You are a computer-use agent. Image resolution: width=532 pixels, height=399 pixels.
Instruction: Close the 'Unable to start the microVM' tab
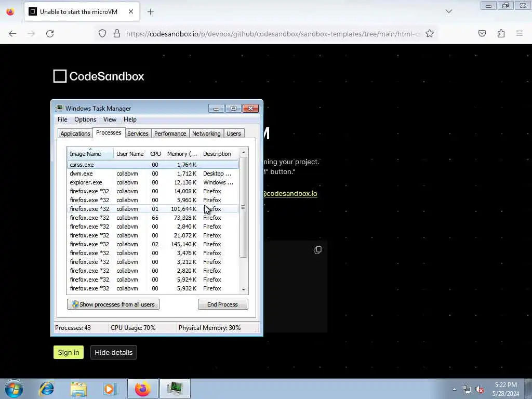130,11
